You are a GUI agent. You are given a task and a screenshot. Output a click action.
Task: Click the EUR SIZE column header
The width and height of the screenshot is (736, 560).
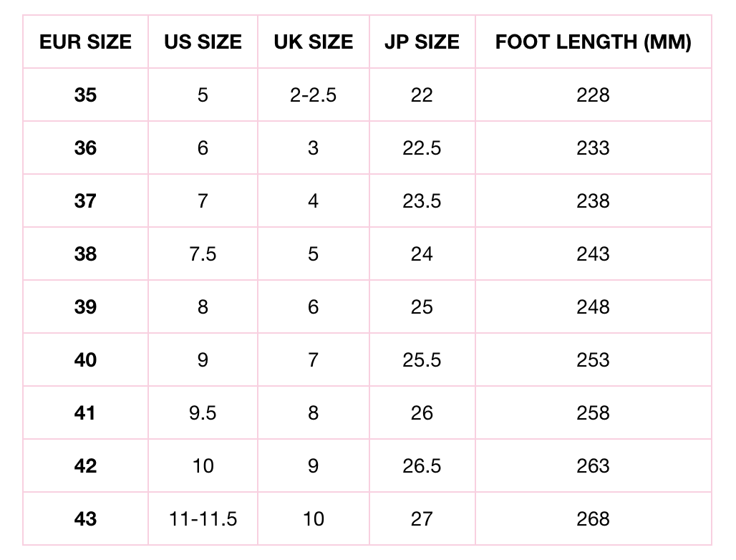(85, 42)
